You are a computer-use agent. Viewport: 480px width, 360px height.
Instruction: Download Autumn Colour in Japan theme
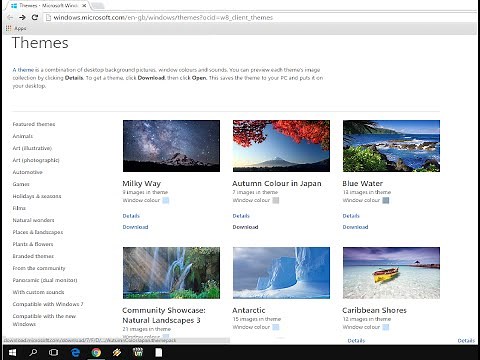point(245,227)
